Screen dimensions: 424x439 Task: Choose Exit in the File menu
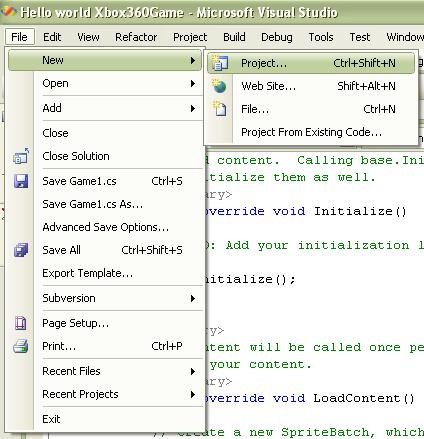(105, 419)
